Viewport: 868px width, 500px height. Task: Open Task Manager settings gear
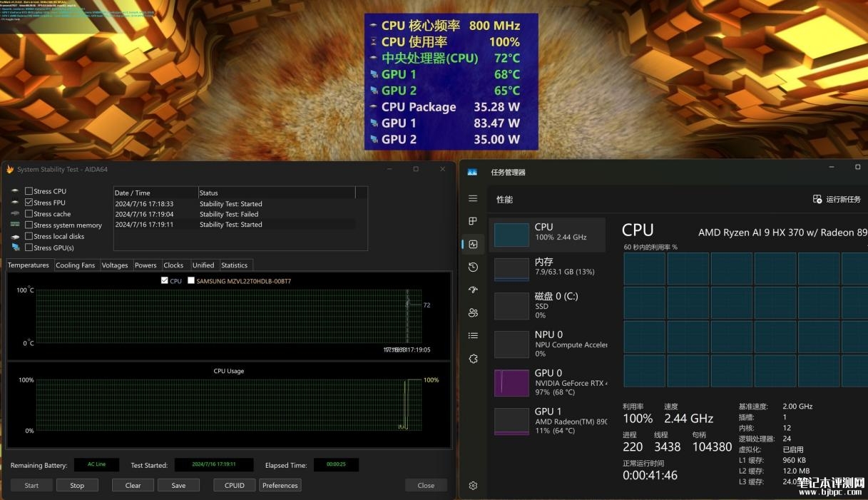click(473, 486)
